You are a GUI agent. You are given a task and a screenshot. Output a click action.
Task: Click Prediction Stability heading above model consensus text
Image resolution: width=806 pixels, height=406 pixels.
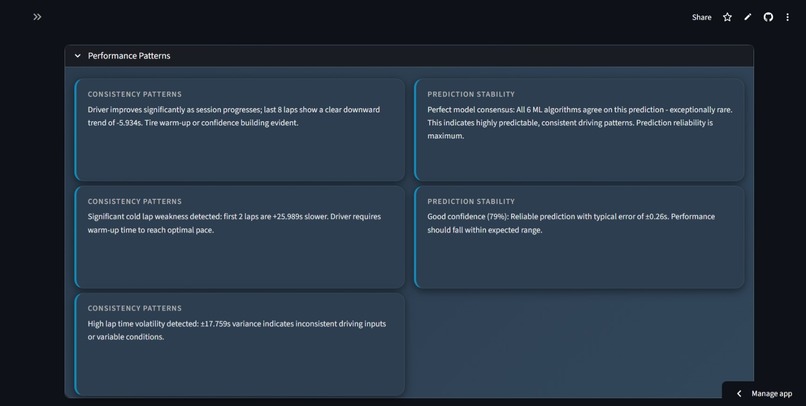pos(471,94)
